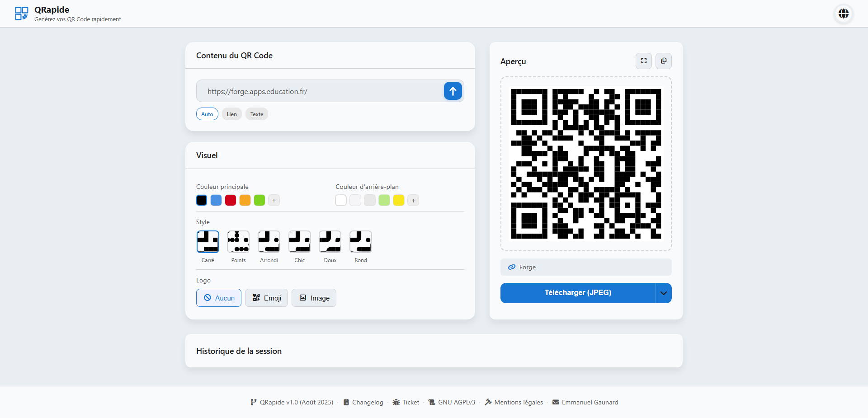Image resolution: width=868 pixels, height=418 pixels.
Task: Select the Rond style icon
Action: pyautogui.click(x=361, y=242)
